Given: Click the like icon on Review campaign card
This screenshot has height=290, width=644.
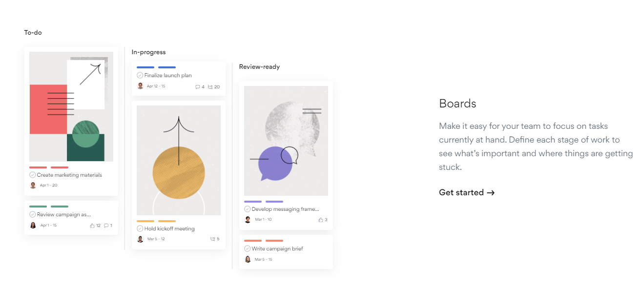Looking at the screenshot, I should pos(92,226).
